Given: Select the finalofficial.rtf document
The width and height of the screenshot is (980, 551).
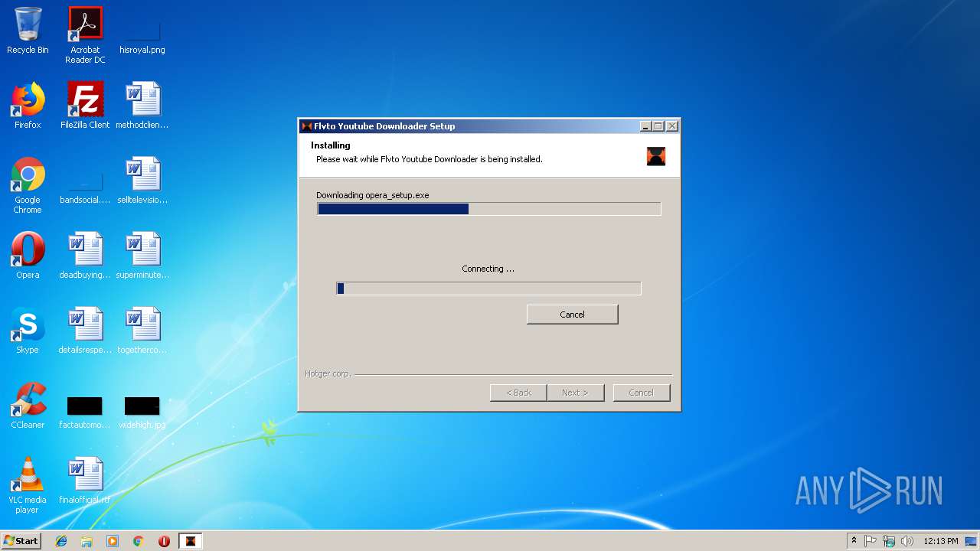Looking at the screenshot, I should pyautogui.click(x=85, y=481).
